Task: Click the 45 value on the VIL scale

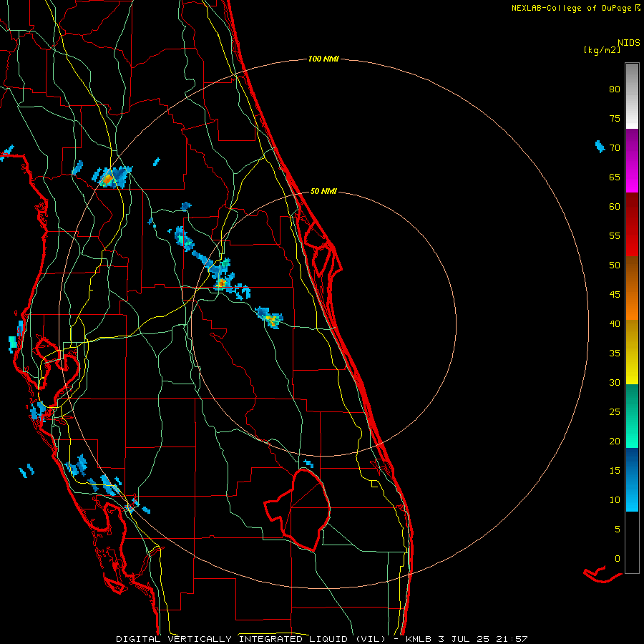Action: (x=615, y=295)
